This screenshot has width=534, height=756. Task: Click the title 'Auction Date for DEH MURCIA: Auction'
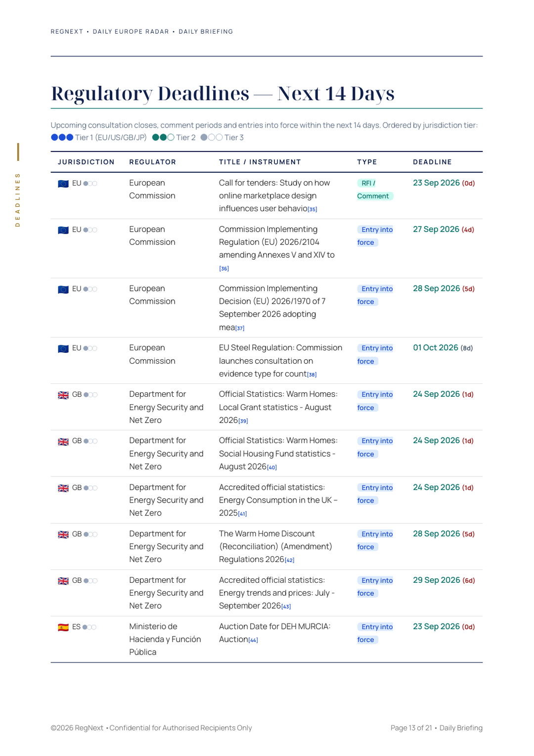click(274, 633)
